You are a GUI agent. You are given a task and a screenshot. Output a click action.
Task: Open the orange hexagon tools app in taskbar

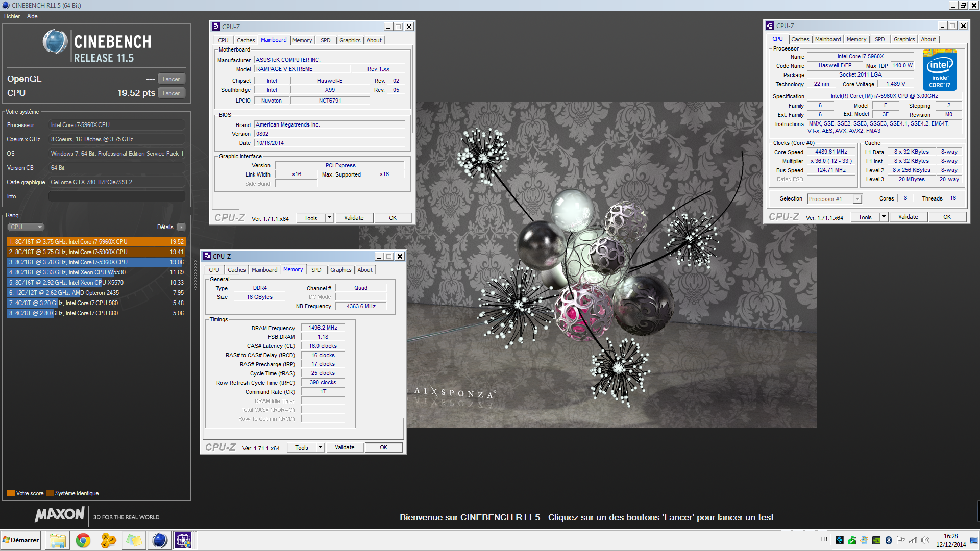pos(108,540)
